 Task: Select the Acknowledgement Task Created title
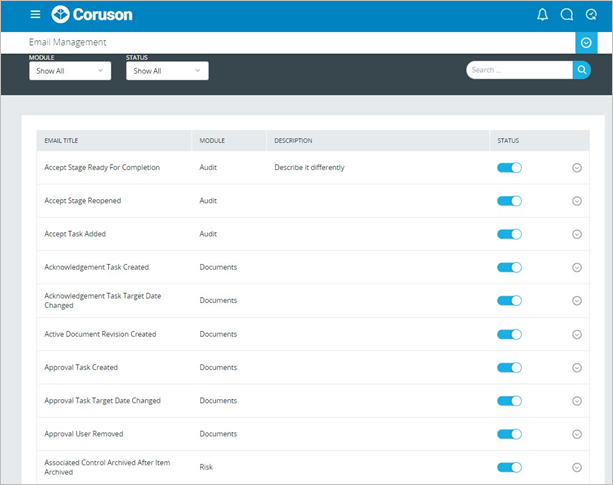tap(97, 267)
